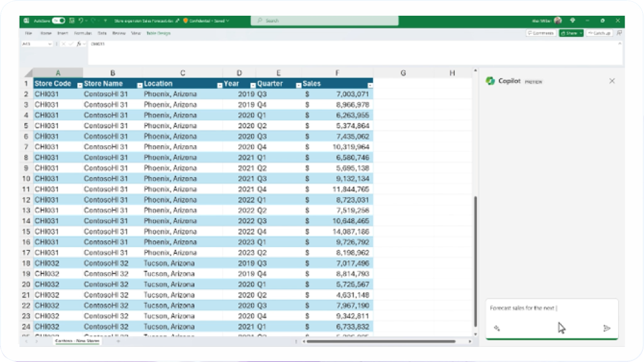Click the Insert Function fx icon
This screenshot has width=644, height=362.
coord(79,44)
